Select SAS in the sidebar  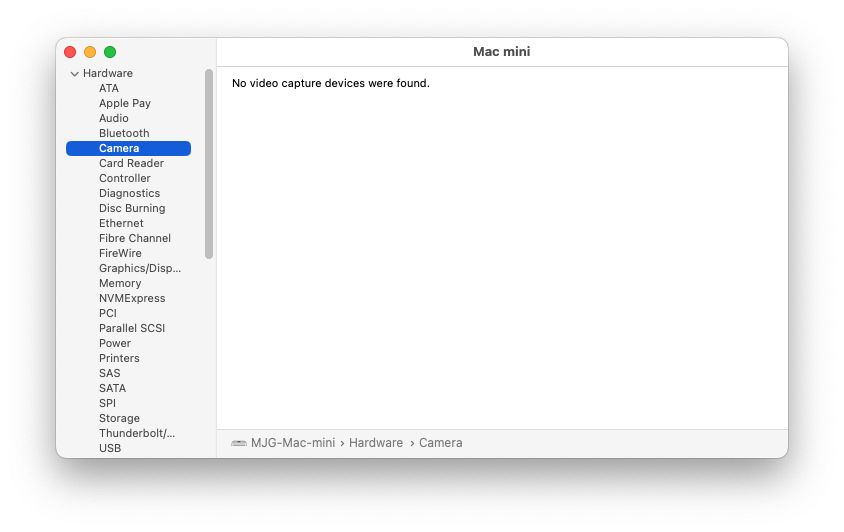[x=109, y=374]
